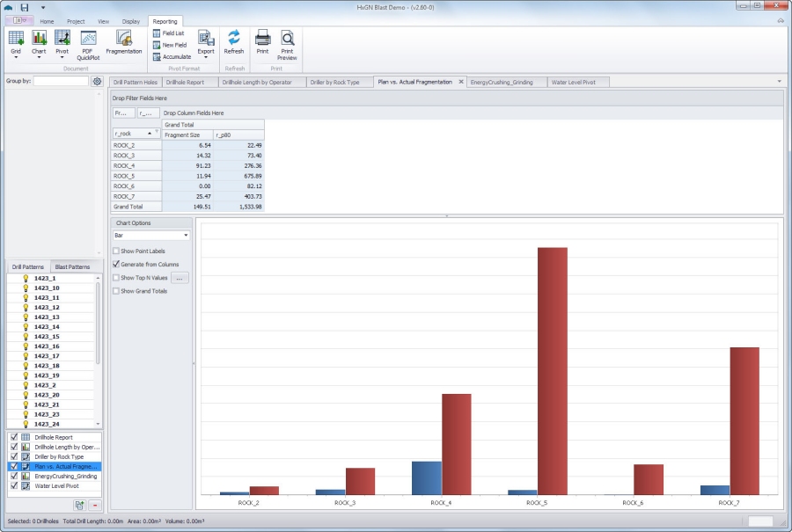Click the Group by input field
This screenshot has width=792, height=532.
(x=61, y=82)
